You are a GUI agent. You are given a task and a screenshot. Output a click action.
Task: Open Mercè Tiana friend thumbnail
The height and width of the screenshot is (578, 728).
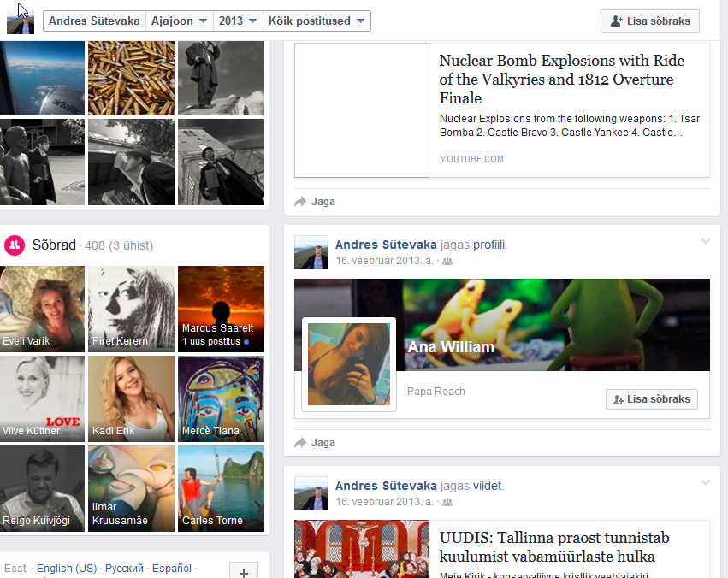(221, 399)
